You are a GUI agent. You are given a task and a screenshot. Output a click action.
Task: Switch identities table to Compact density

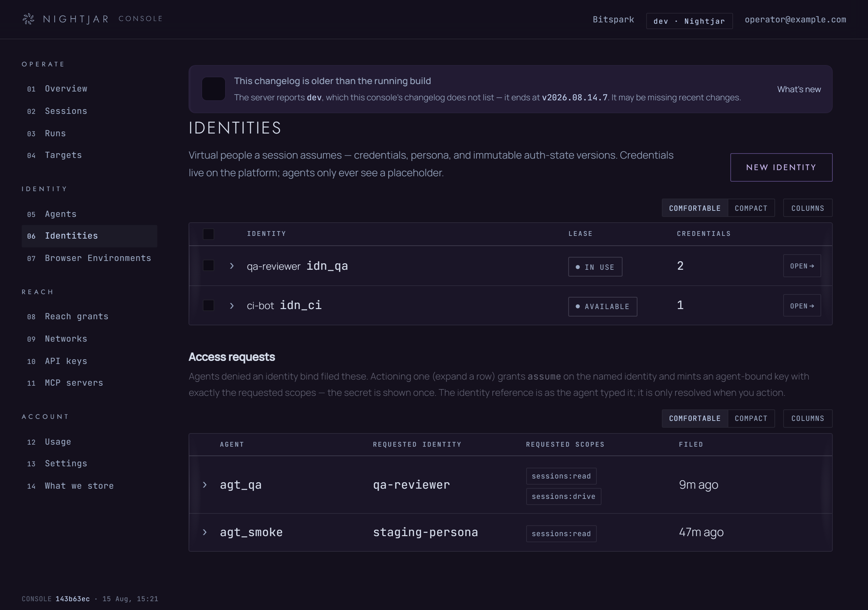click(x=751, y=208)
